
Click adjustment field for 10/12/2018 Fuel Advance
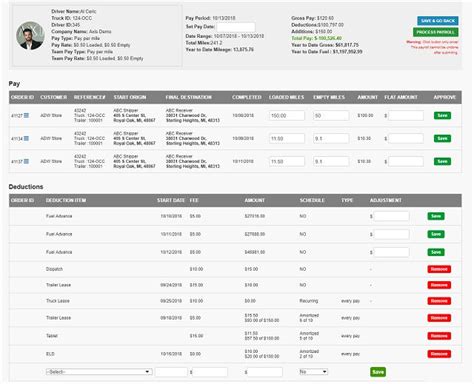tap(391, 252)
